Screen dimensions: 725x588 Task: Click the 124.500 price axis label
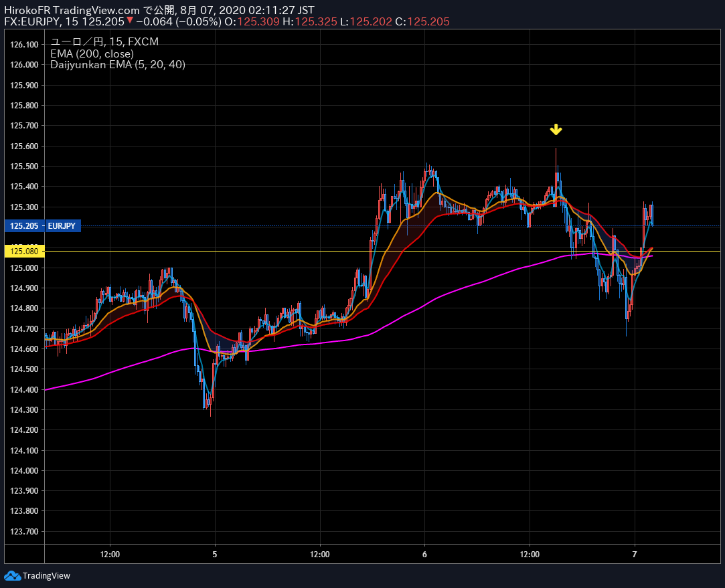[24, 369]
